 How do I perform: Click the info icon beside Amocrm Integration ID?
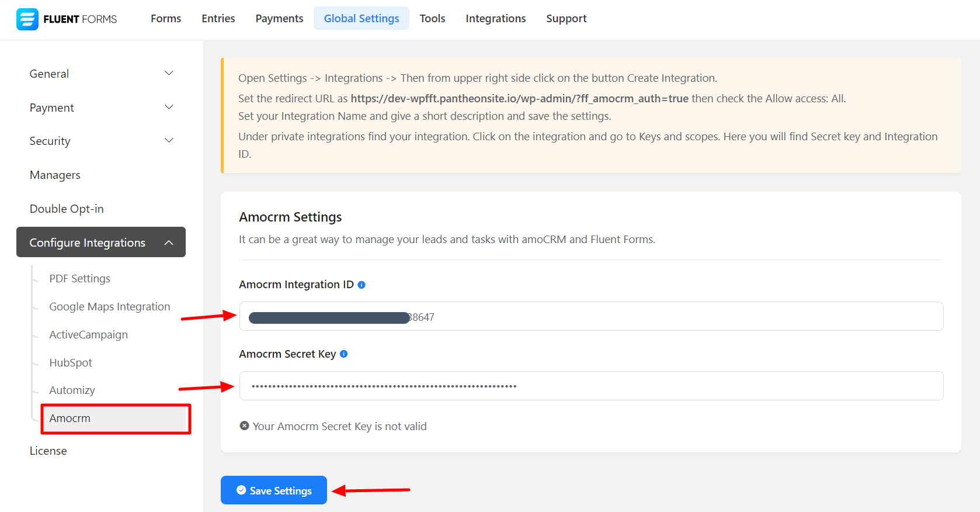[x=362, y=285]
